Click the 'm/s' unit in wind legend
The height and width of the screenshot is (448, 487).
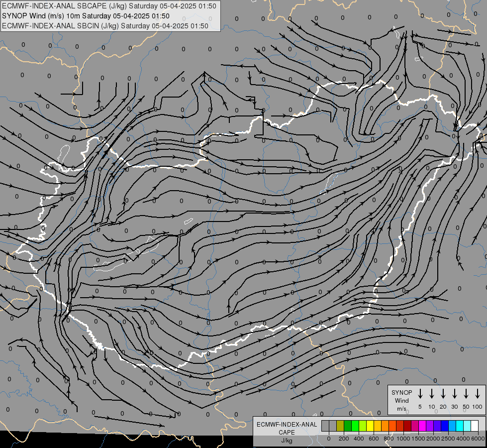(x=401, y=409)
